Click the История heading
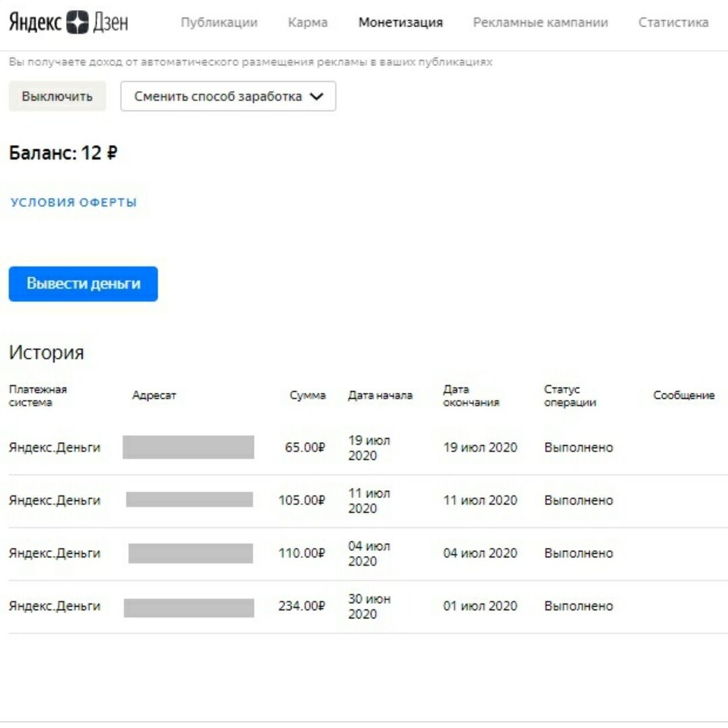The height and width of the screenshot is (728, 728). point(47,353)
